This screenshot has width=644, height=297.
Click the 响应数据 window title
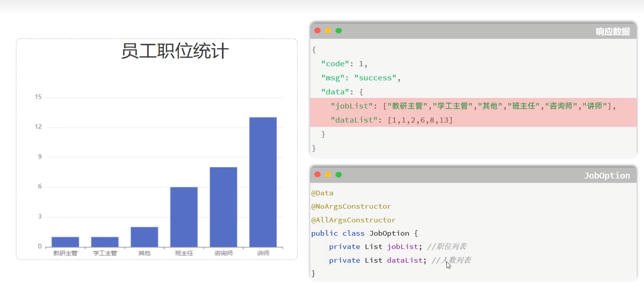[613, 32]
